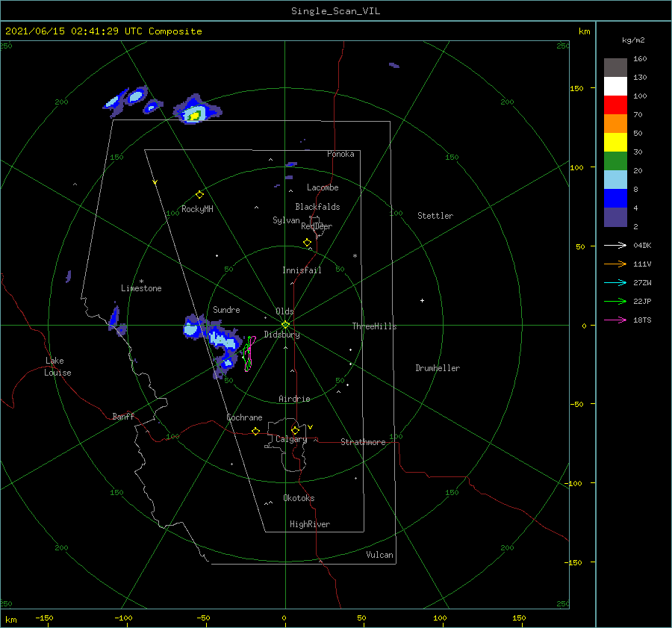The image size is (672, 628).
Task: Click the Innisfail city label
Action: (x=302, y=270)
